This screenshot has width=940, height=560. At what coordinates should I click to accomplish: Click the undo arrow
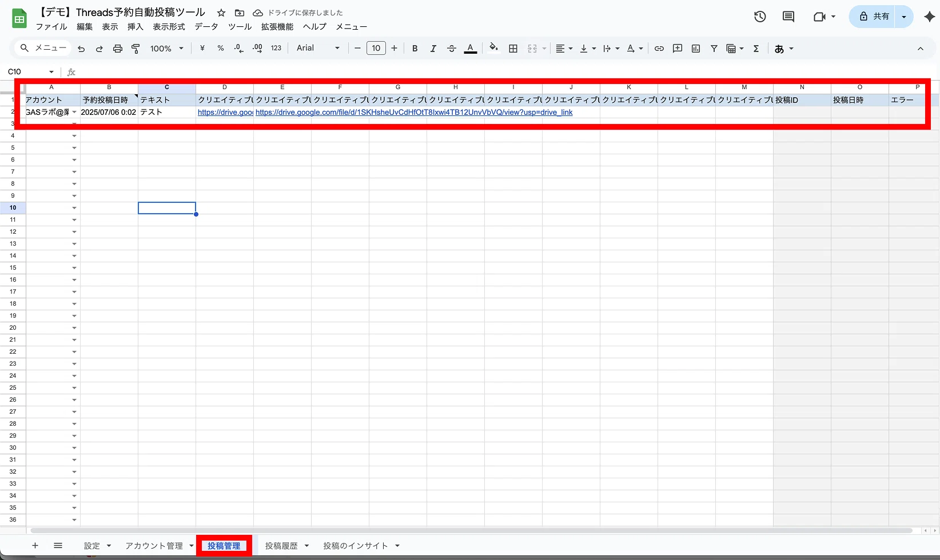[81, 49]
